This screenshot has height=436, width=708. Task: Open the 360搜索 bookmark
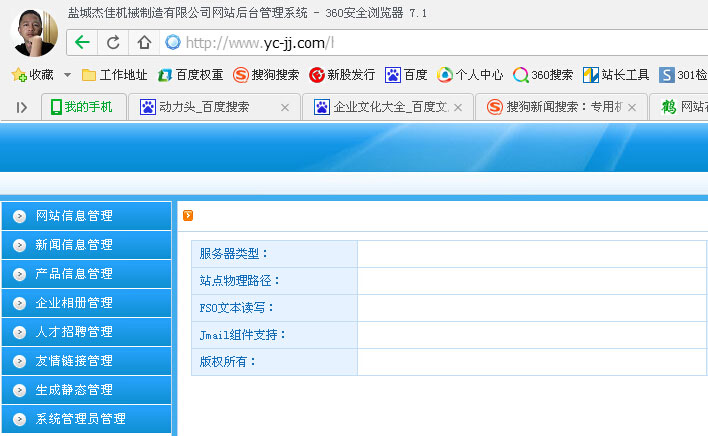[x=543, y=75]
